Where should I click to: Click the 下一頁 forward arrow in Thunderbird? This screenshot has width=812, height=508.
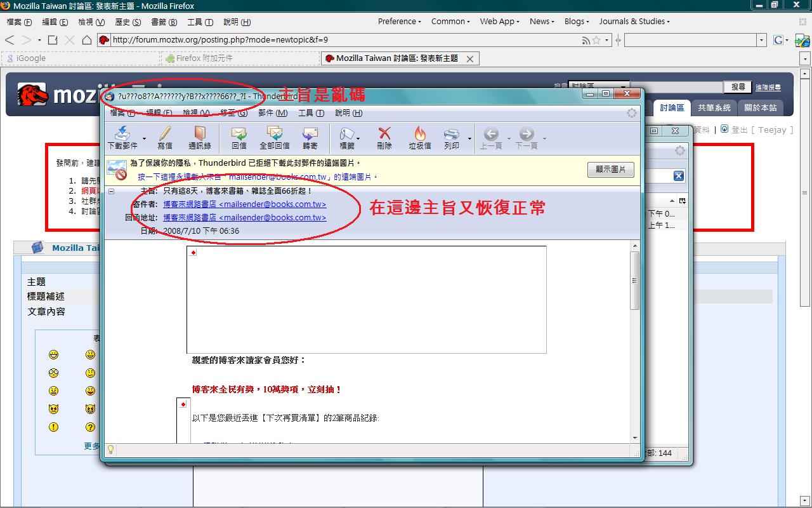pyautogui.click(x=527, y=134)
